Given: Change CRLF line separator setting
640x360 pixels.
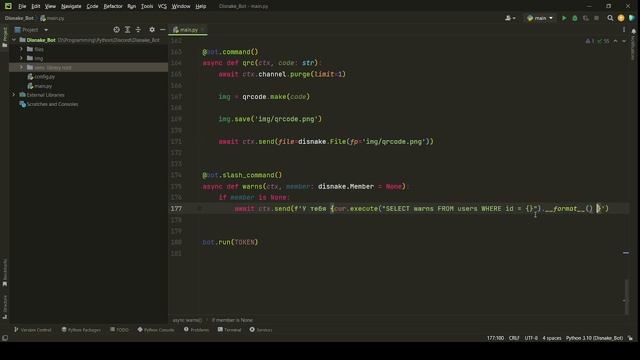Looking at the screenshot, I should point(514,338).
